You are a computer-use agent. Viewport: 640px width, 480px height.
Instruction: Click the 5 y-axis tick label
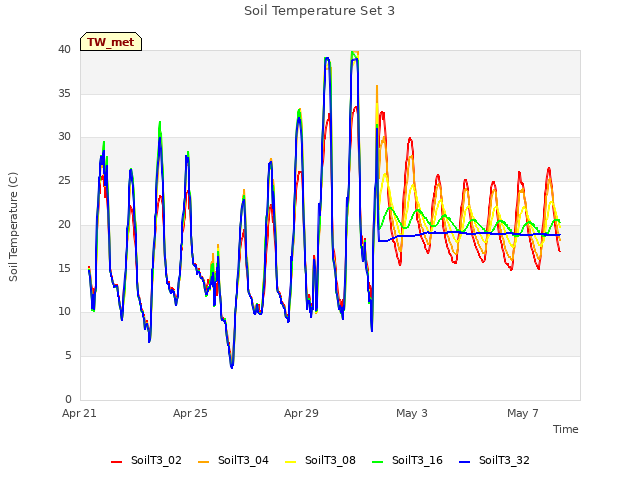pyautogui.click(x=68, y=356)
